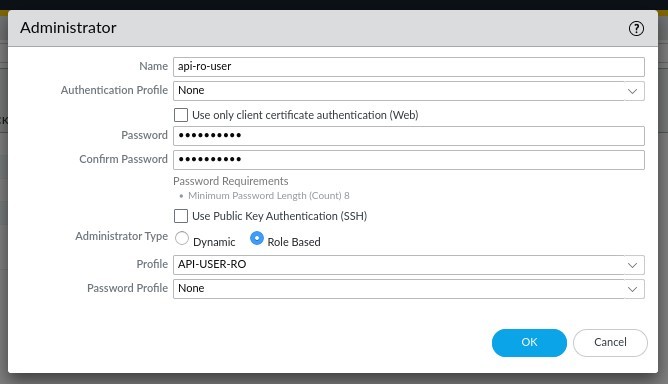Focus the Password input field

click(409, 136)
